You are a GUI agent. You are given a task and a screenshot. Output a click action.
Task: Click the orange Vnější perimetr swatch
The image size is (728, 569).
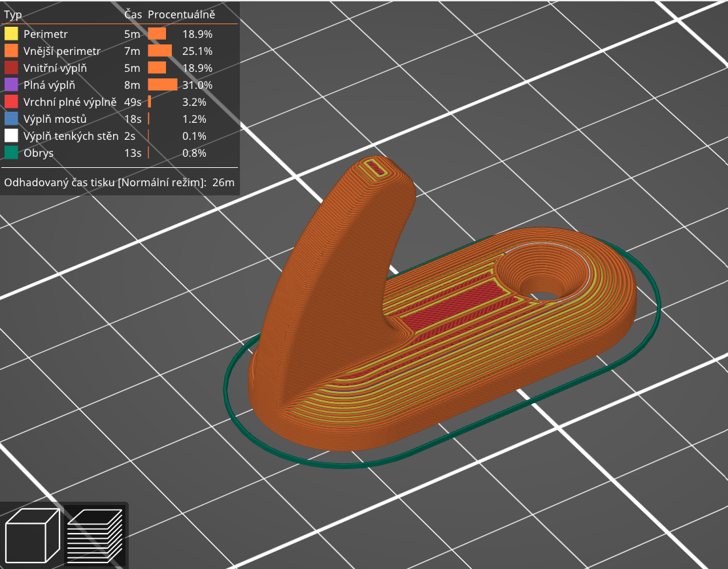(11, 50)
